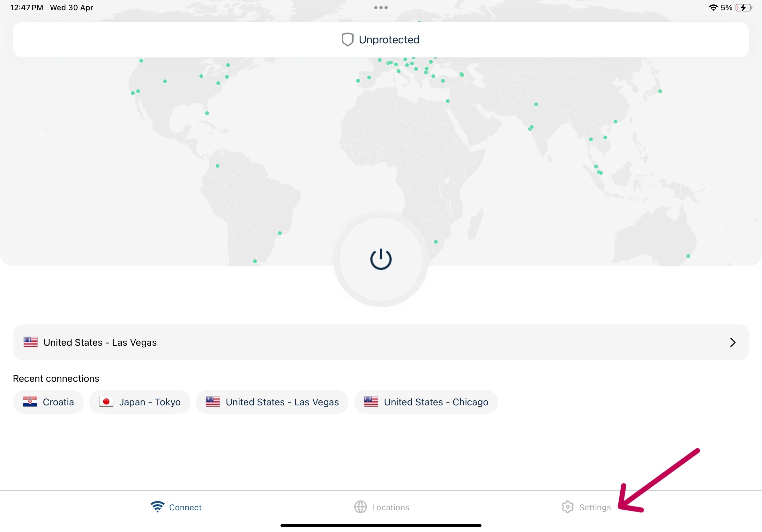Tap the US flag in location selector

(x=31, y=342)
